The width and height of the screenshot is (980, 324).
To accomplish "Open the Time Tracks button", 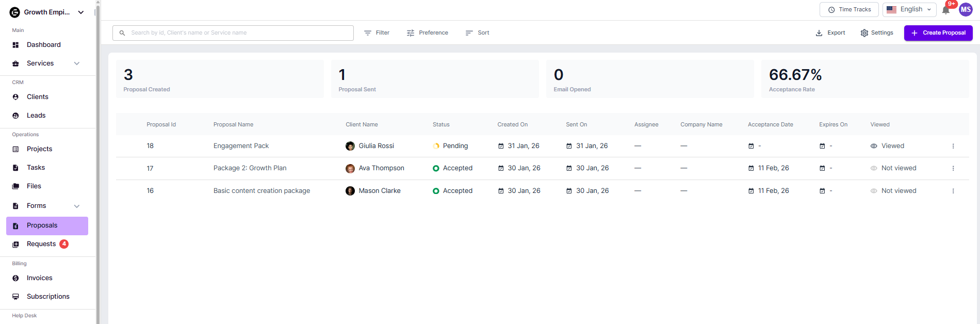I will click(849, 10).
